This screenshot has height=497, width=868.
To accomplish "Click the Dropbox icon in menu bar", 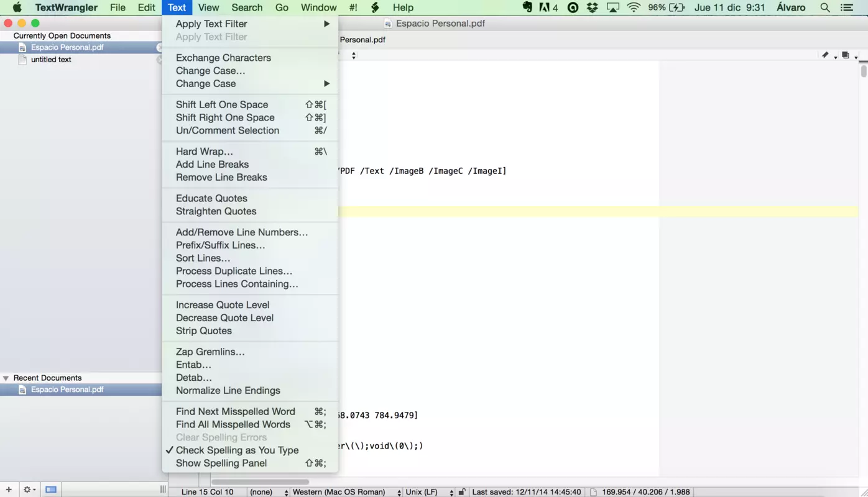I will coord(593,7).
